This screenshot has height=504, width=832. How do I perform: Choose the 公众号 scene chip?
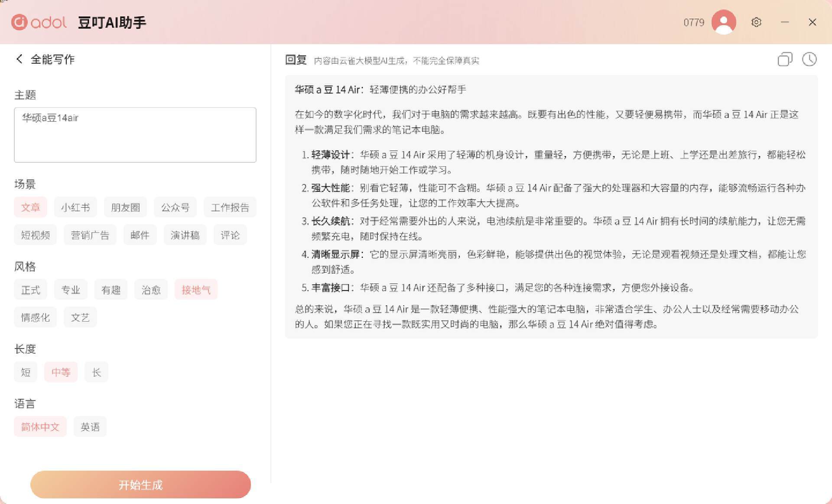pos(175,207)
